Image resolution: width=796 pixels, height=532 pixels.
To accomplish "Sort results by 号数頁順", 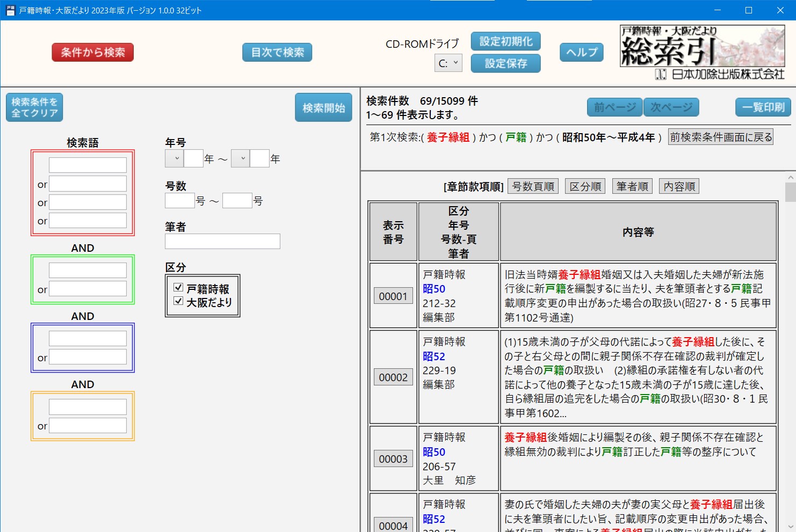I will pyautogui.click(x=533, y=186).
